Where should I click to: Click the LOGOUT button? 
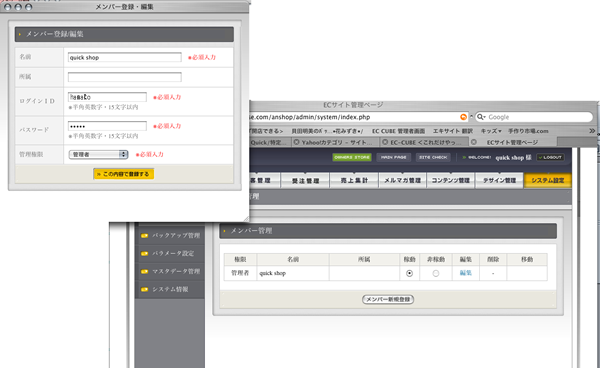[x=550, y=157]
